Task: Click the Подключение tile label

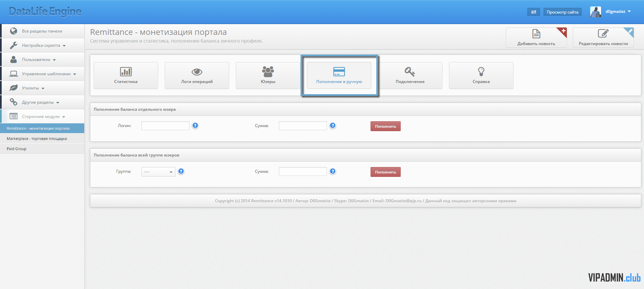Action: pos(410,82)
